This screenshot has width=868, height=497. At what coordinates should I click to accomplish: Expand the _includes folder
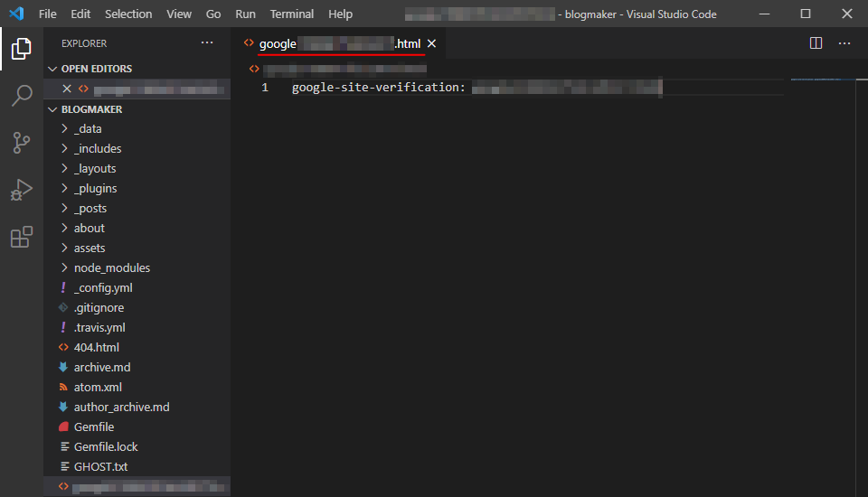pos(64,148)
